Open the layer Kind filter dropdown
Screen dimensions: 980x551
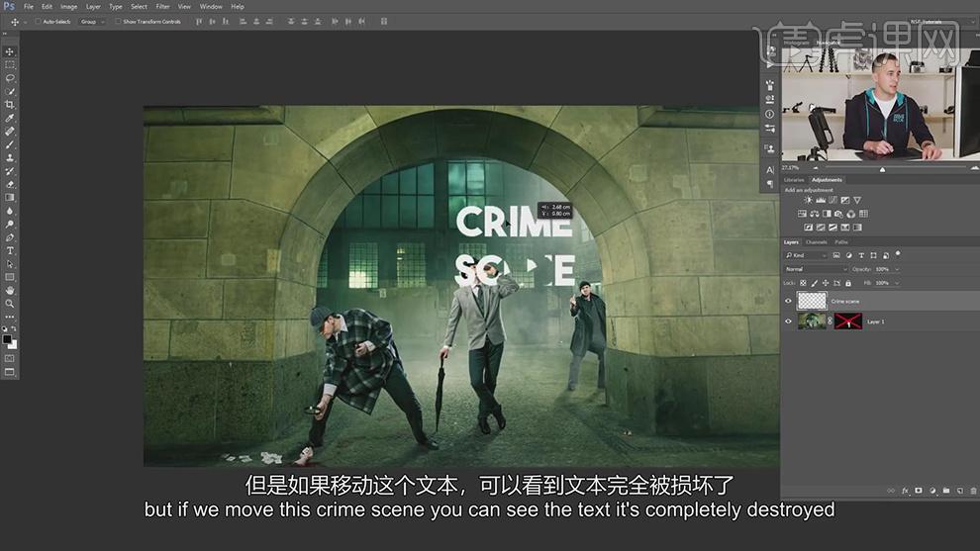coord(806,255)
